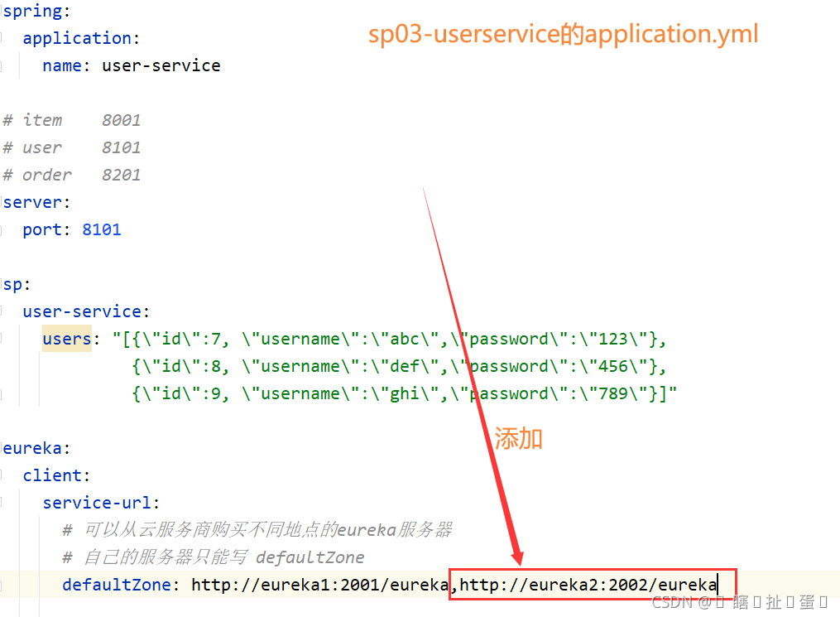Click the 'application:' key
Image resolution: width=840 pixels, height=617 pixels.
(x=81, y=38)
